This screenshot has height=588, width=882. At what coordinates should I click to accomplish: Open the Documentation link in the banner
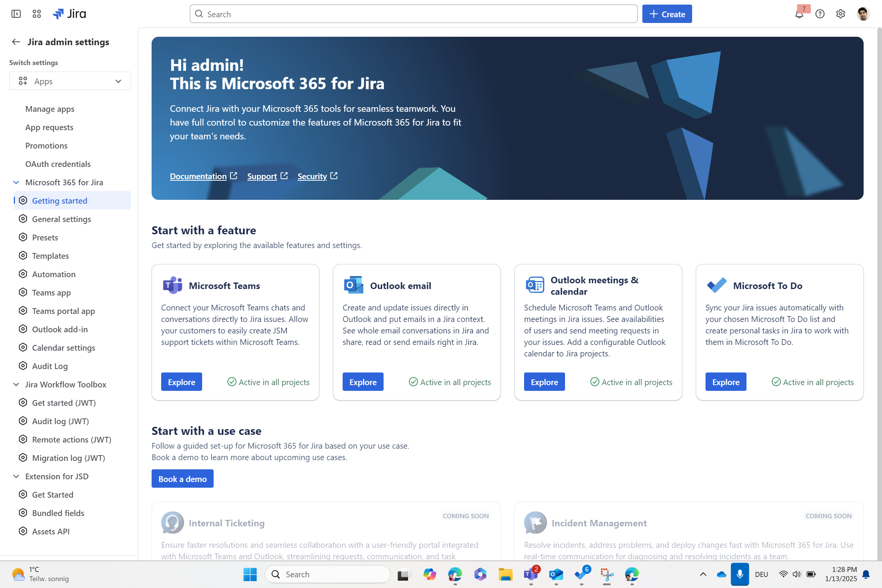point(198,176)
